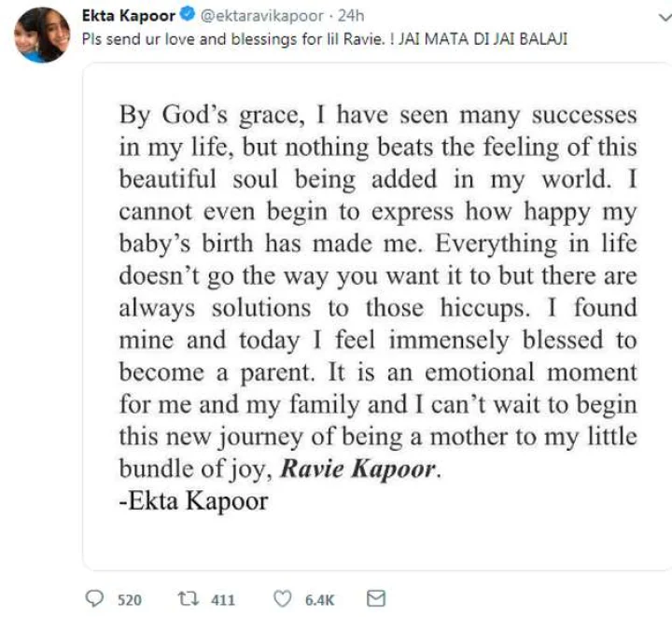The width and height of the screenshot is (672, 617).
Task: Open the tweet permalink via 24h timestamp
Action: [x=351, y=16]
